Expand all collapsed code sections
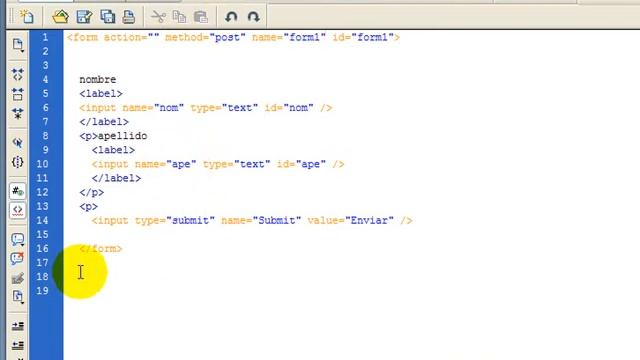Image resolution: width=640 pixels, height=360 pixels. coord(18,114)
